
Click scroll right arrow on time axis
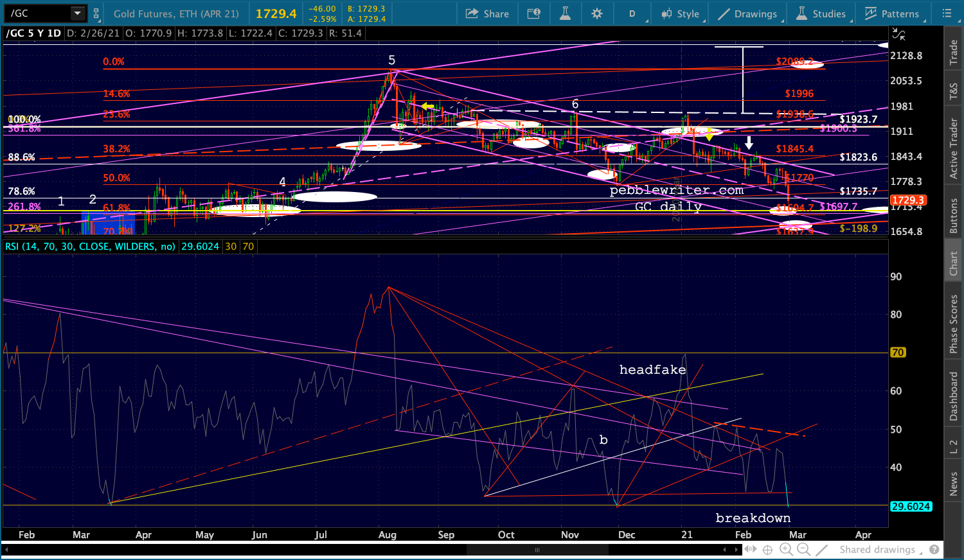point(736,550)
